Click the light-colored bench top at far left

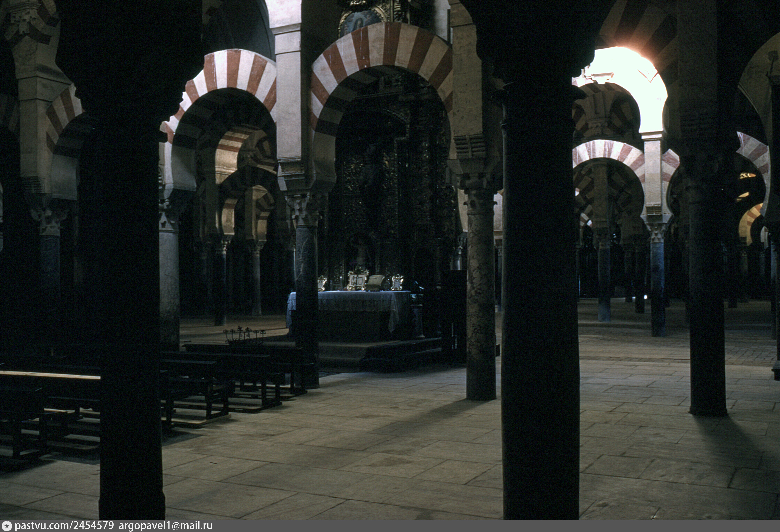pos(50,375)
